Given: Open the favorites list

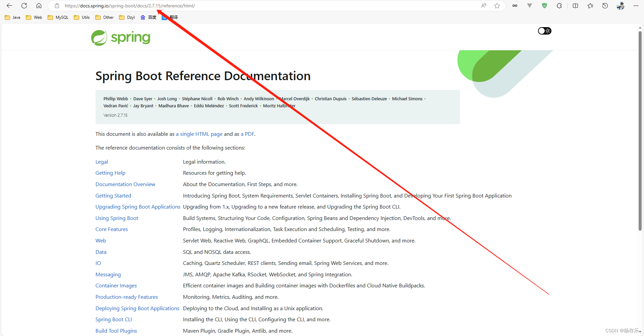Looking at the screenshot, I should (x=590, y=6).
